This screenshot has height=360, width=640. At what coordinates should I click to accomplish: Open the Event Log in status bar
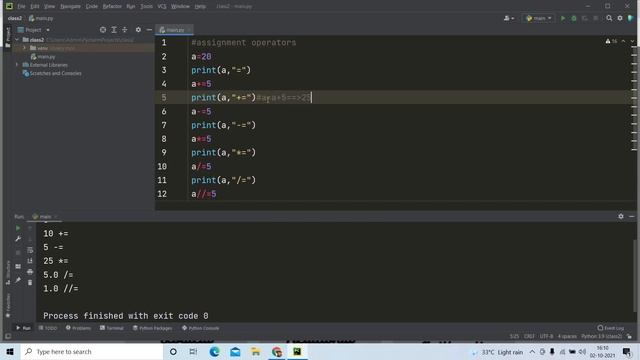click(x=611, y=328)
